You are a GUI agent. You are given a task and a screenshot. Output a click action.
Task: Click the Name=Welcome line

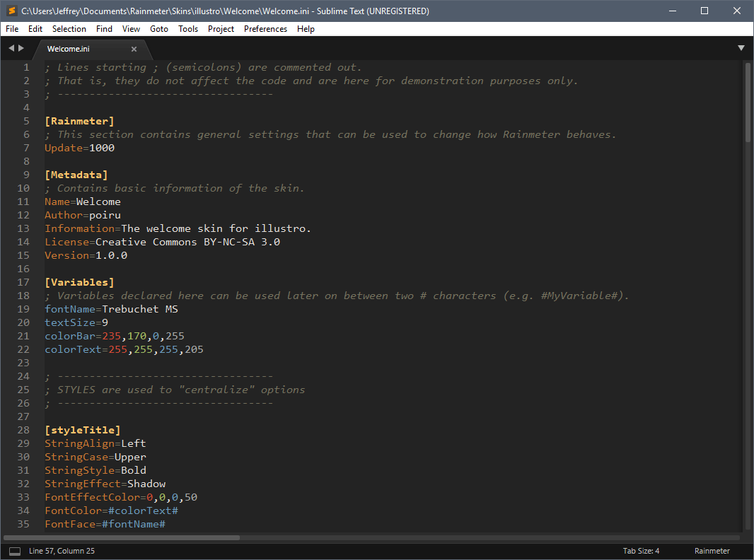83,202
